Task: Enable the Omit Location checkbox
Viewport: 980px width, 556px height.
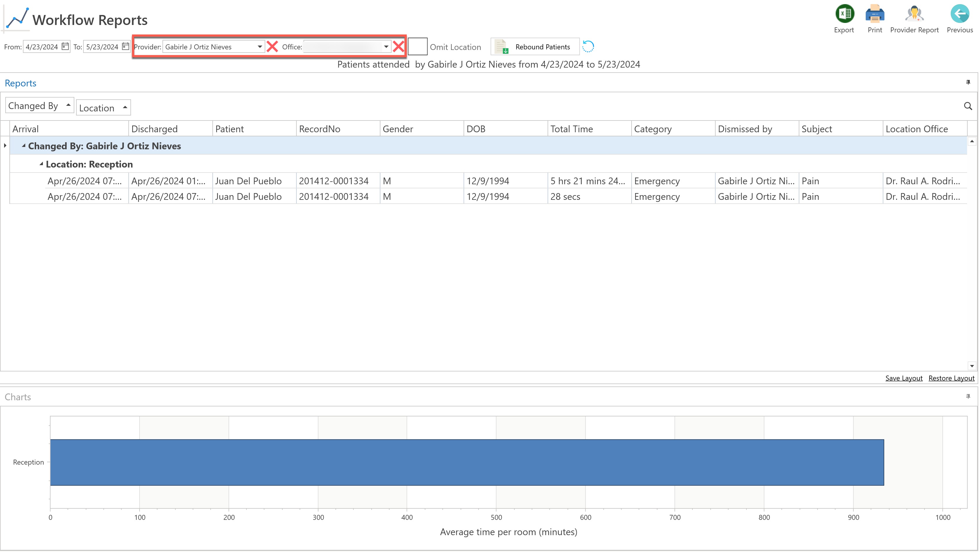Action: 417,47
